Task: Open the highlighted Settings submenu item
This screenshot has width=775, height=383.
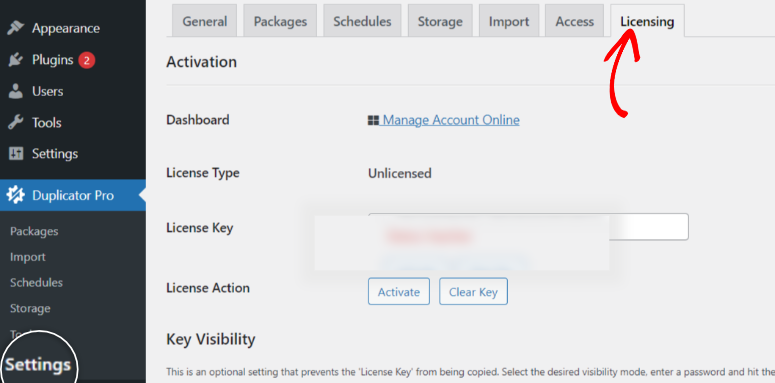Action: click(x=38, y=365)
